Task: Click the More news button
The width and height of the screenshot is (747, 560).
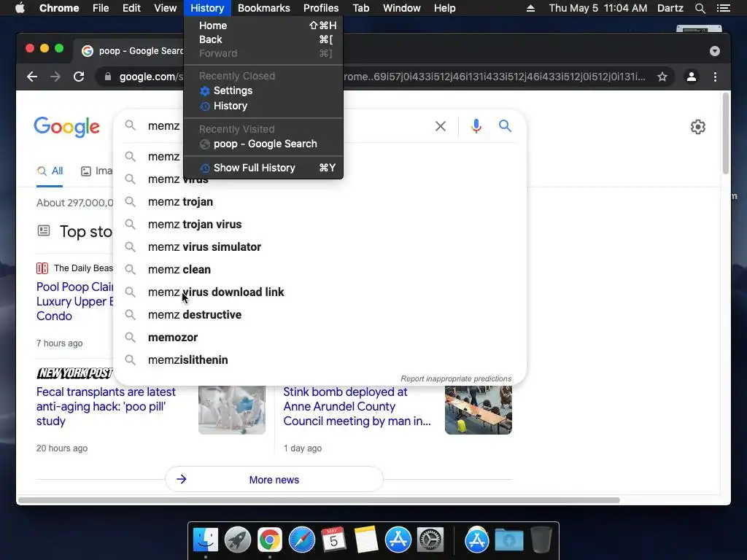Action: 274,480
